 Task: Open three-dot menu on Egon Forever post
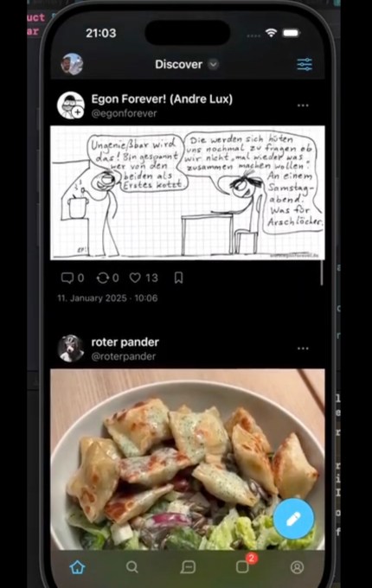(x=303, y=105)
